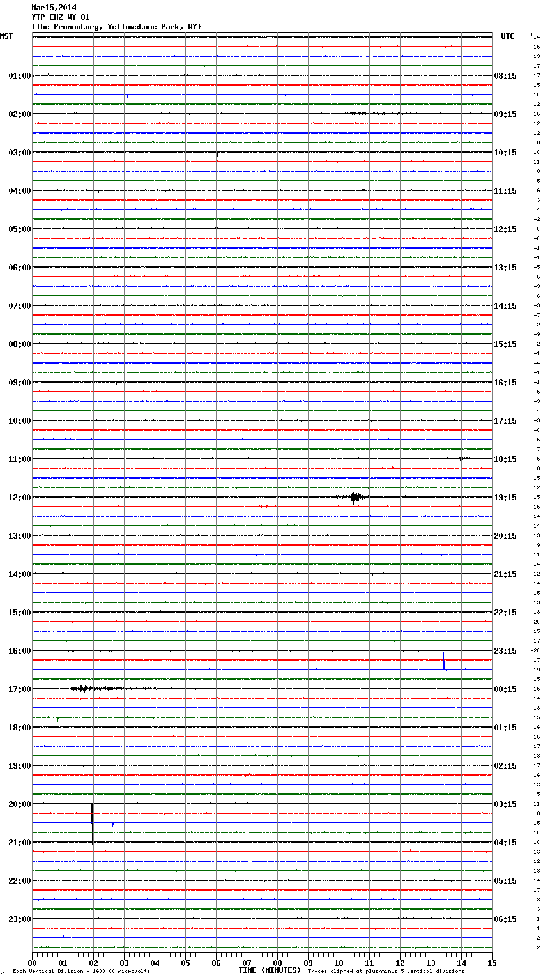Click the 23:15 UTC time label
Image resolution: width=543 pixels, height=980 pixels.
(x=505, y=651)
